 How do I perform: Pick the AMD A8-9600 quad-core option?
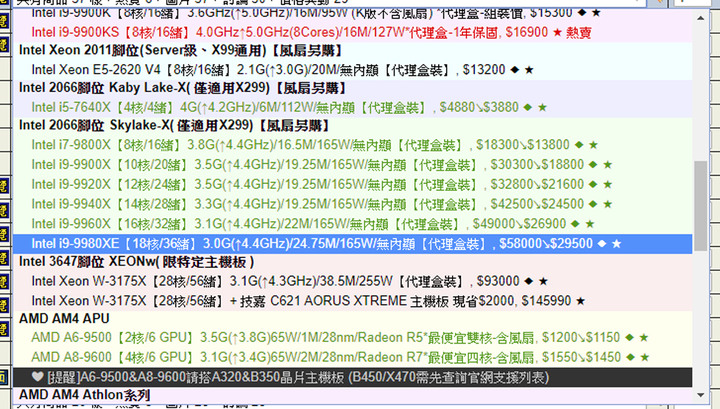352,358
